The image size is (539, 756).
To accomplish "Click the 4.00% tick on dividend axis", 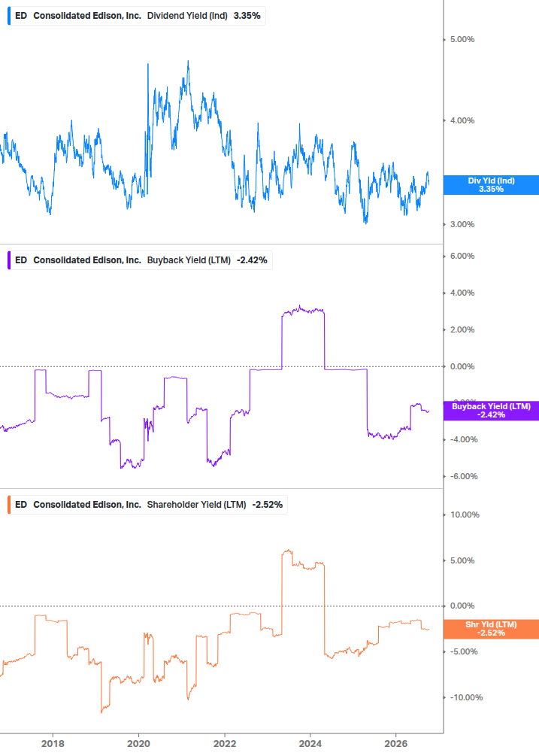I will 462,120.
